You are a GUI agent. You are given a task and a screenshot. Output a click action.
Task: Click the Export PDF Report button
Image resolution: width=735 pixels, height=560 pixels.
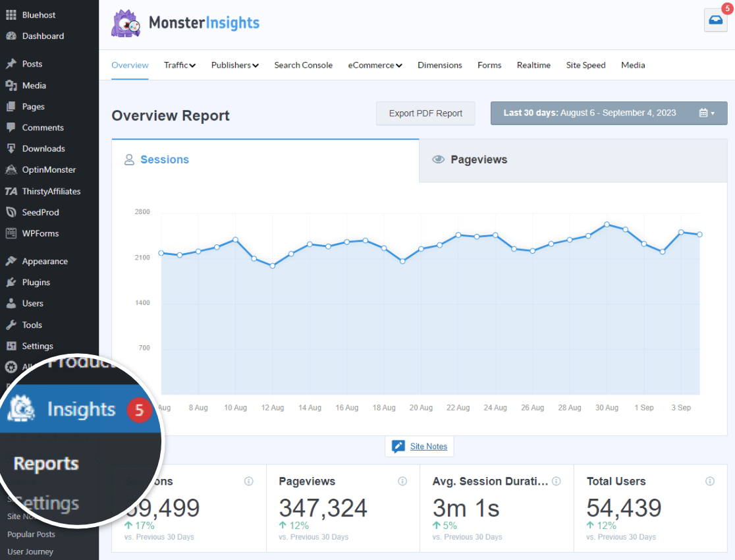coord(425,113)
